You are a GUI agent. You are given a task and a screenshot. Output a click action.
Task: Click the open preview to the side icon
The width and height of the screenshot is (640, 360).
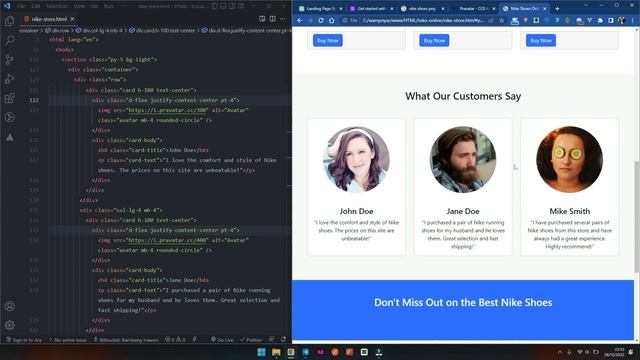(x=262, y=19)
